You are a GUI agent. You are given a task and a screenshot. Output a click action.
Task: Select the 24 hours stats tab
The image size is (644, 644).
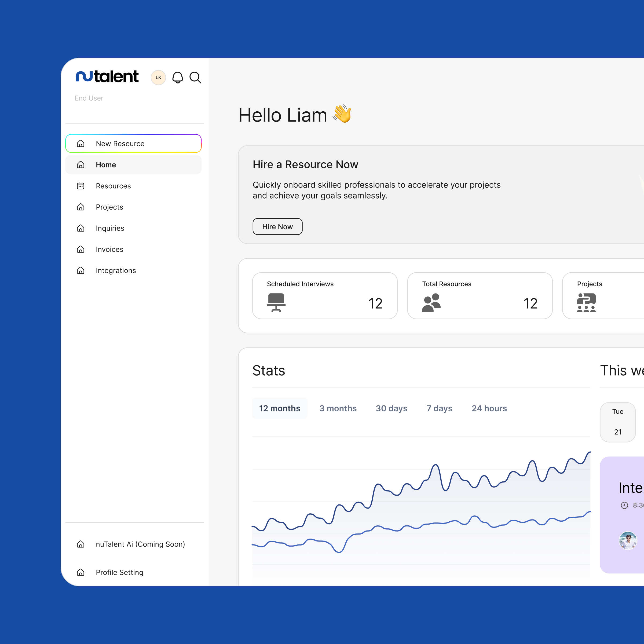489,408
